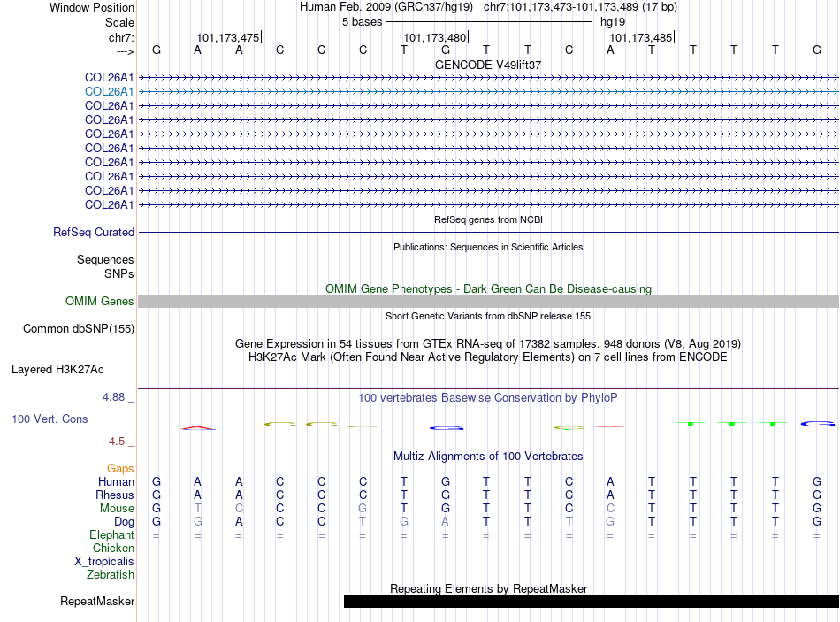This screenshot has height=622, width=840.
Task: Click "Human Feb. 2009 (GRCh37/hg19)" assembly text
Action: (x=386, y=7)
